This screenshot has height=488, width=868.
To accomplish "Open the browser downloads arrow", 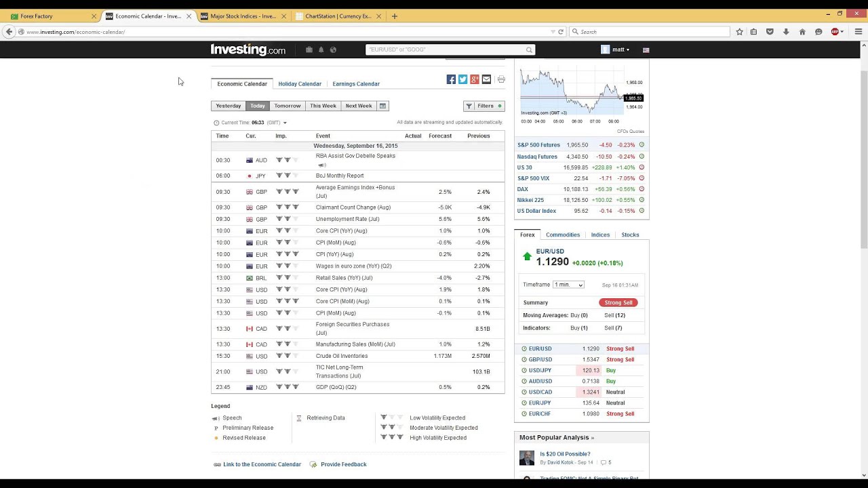I will click(786, 32).
